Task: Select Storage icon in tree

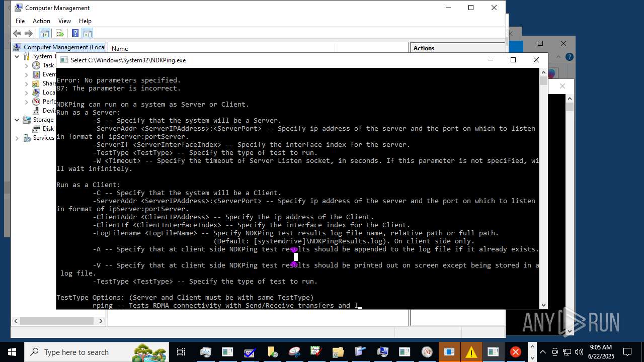Action: (27, 120)
